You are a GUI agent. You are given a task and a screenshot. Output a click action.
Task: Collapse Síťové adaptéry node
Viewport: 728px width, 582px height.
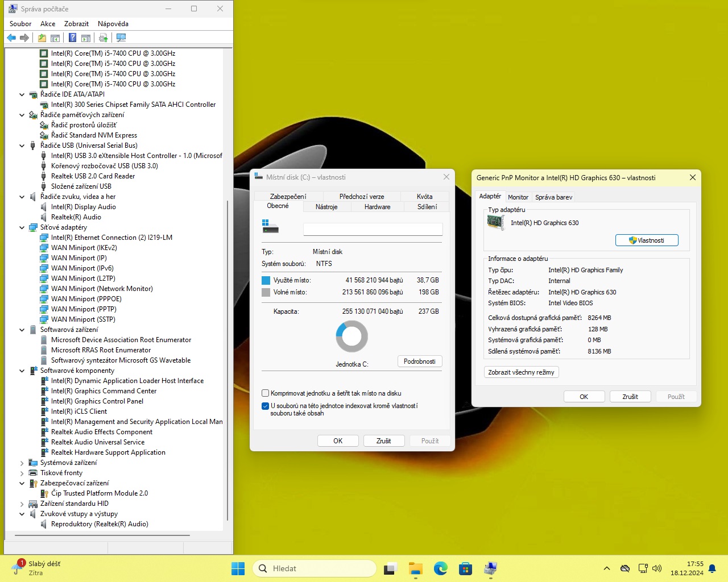coord(22,227)
